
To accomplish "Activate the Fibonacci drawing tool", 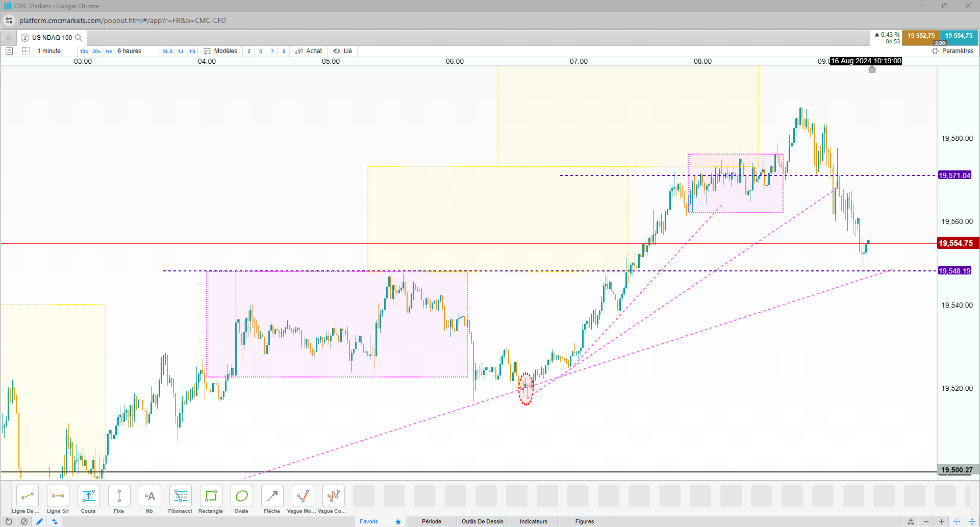I will click(181, 496).
